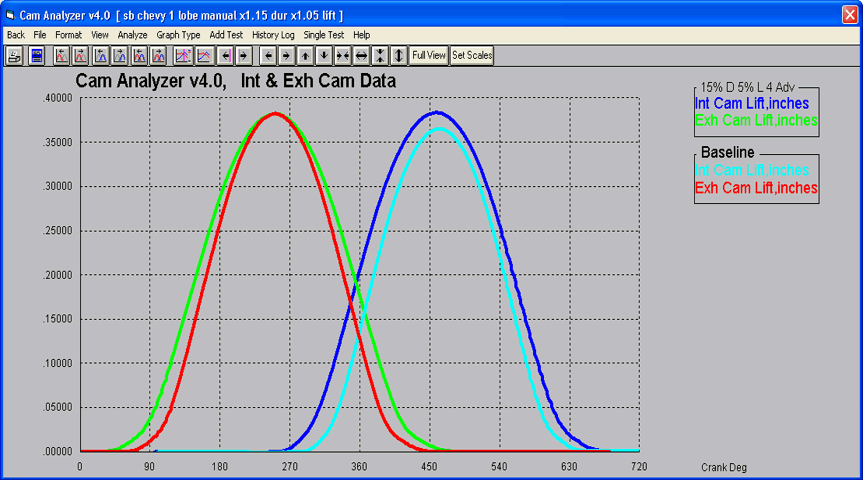Click the graph icon with the pink cursor line
Screen dimensions: 864x480
183,56
